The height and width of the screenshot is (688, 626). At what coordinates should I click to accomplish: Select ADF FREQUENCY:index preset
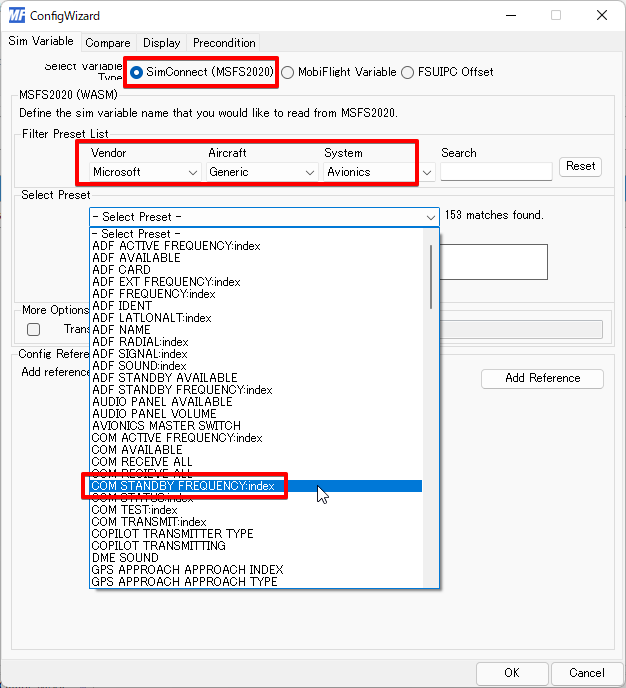pos(256,294)
